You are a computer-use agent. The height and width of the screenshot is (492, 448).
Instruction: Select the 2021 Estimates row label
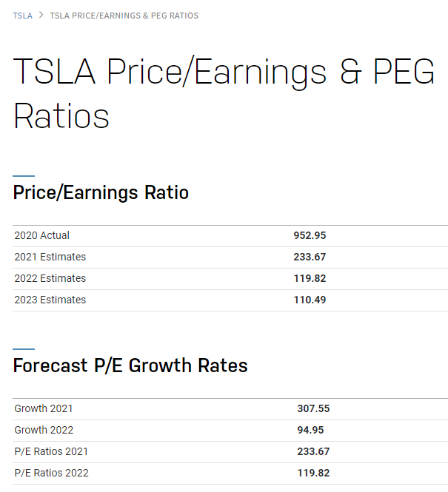(50, 257)
